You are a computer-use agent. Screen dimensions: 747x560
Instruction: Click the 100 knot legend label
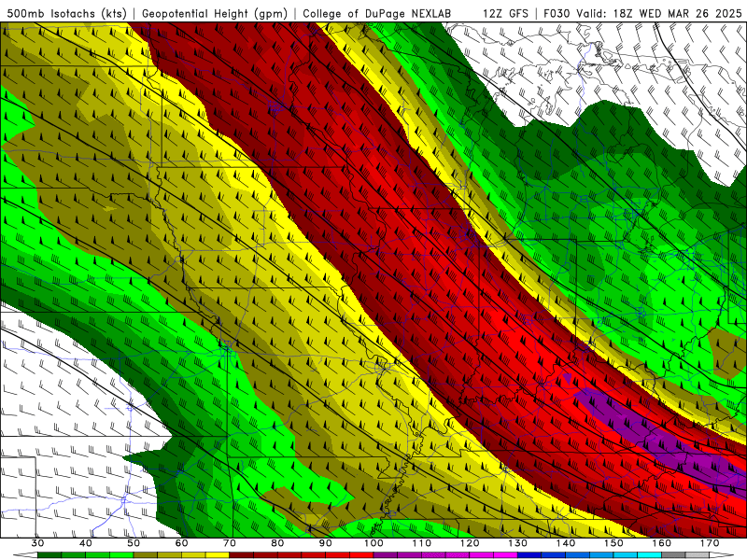click(x=373, y=543)
